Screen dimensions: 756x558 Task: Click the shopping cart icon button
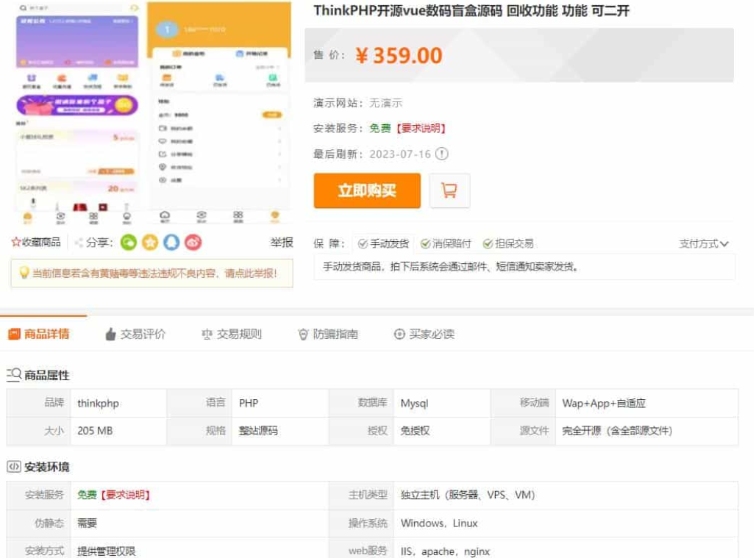click(449, 191)
